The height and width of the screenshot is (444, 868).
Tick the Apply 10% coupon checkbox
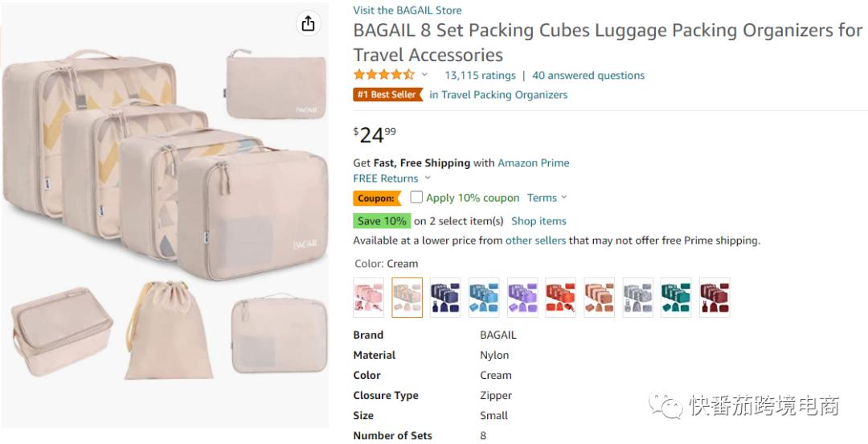point(416,197)
